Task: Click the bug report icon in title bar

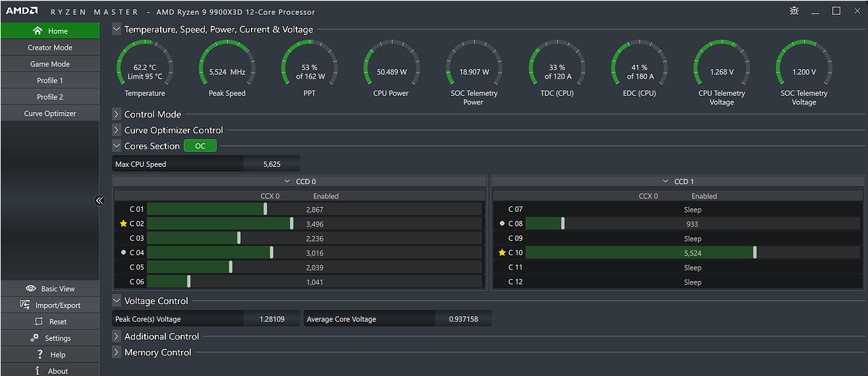Action: (x=794, y=11)
